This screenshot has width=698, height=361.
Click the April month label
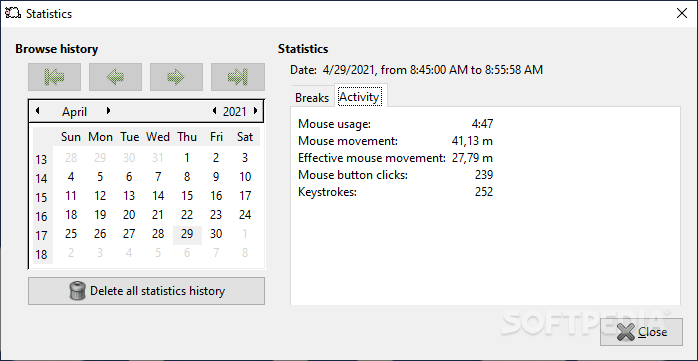(74, 112)
